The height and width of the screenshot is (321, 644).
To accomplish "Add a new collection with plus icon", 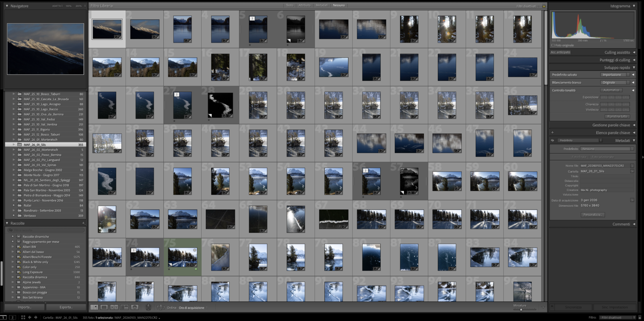I will [83, 223].
